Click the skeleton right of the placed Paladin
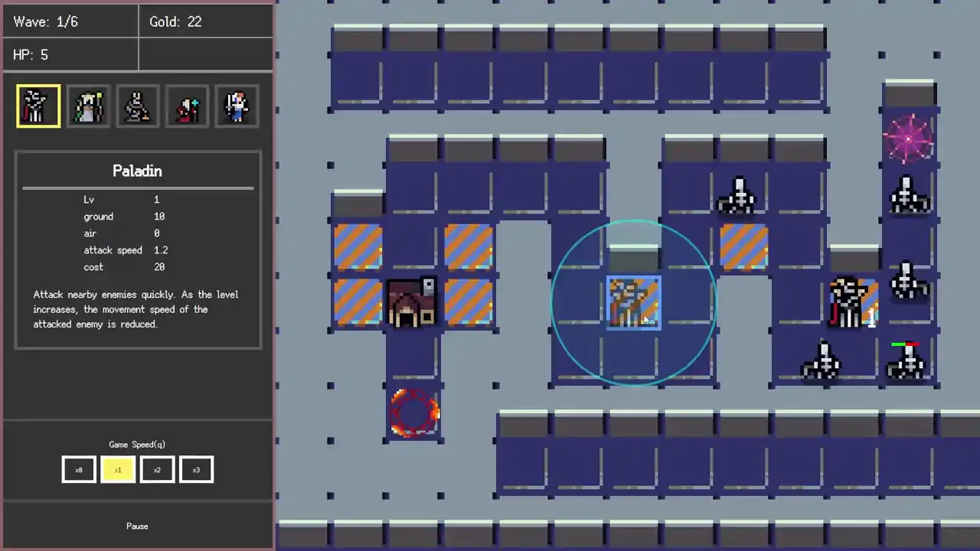 click(x=909, y=280)
